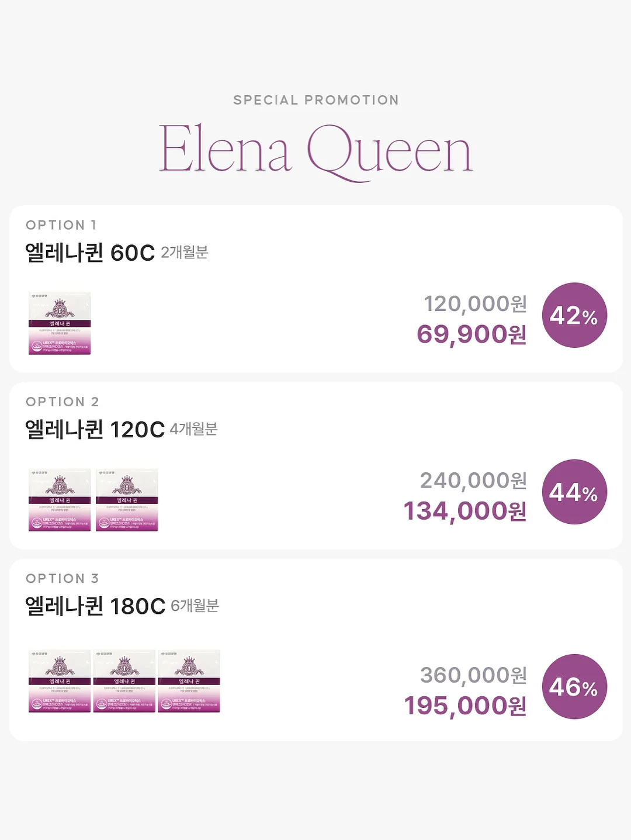Screen dimensions: 631x840
Task: Click the OPTION 3 label
Action: pos(63,578)
